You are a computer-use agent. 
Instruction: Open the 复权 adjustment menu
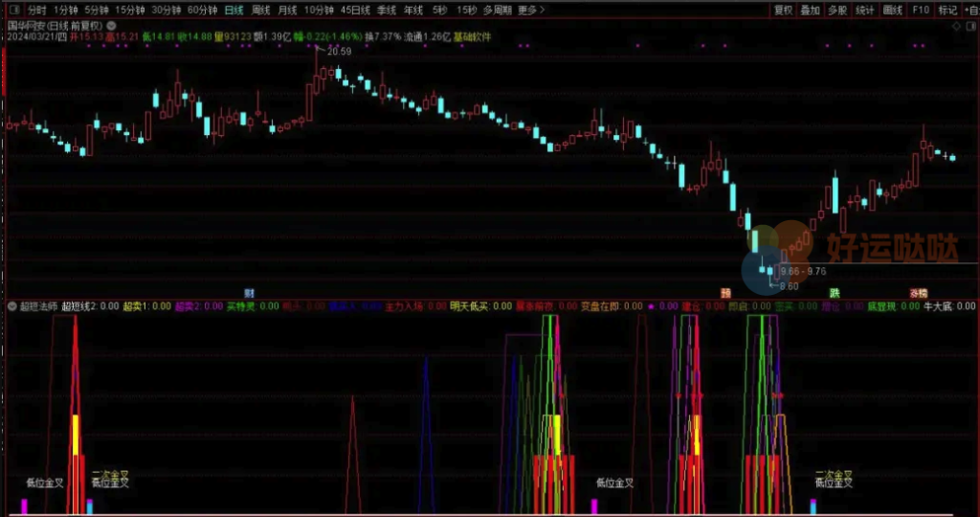(783, 10)
